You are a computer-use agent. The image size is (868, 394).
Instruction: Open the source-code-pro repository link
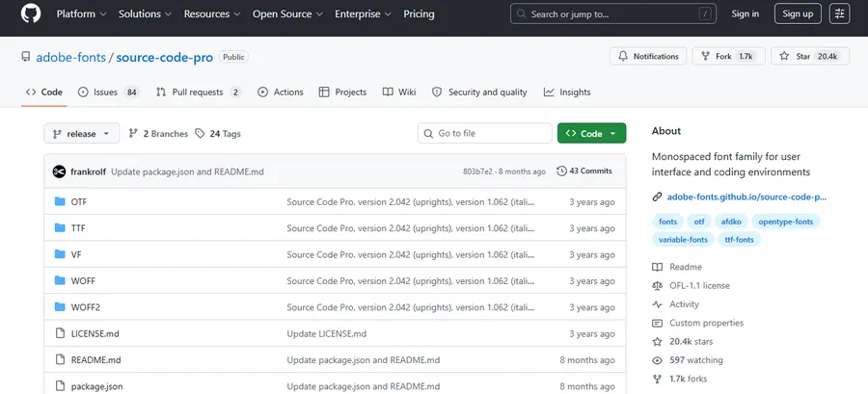pyautogui.click(x=164, y=57)
